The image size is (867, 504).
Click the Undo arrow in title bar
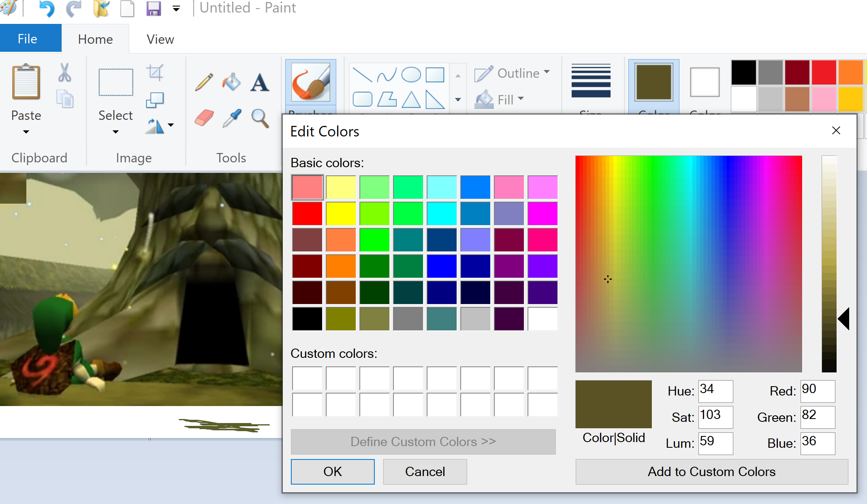pyautogui.click(x=47, y=9)
